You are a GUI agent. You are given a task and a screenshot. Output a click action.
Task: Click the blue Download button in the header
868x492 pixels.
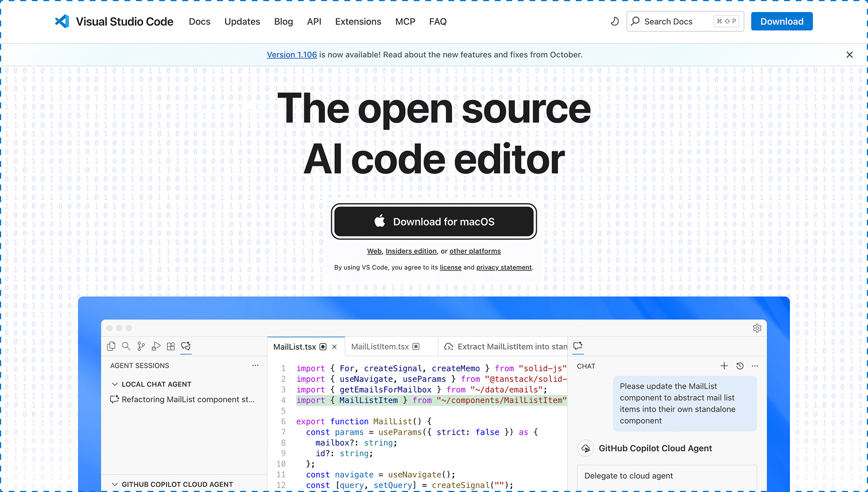tap(782, 21)
